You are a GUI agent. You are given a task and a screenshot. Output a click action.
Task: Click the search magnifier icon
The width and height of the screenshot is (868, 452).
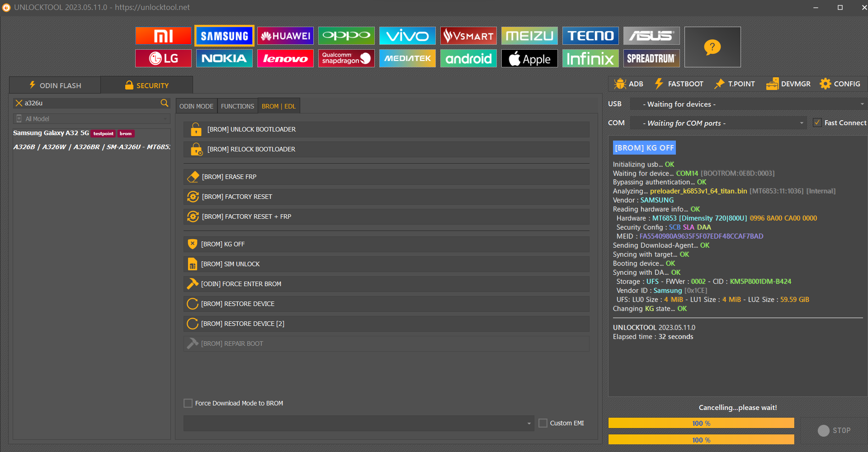165,103
